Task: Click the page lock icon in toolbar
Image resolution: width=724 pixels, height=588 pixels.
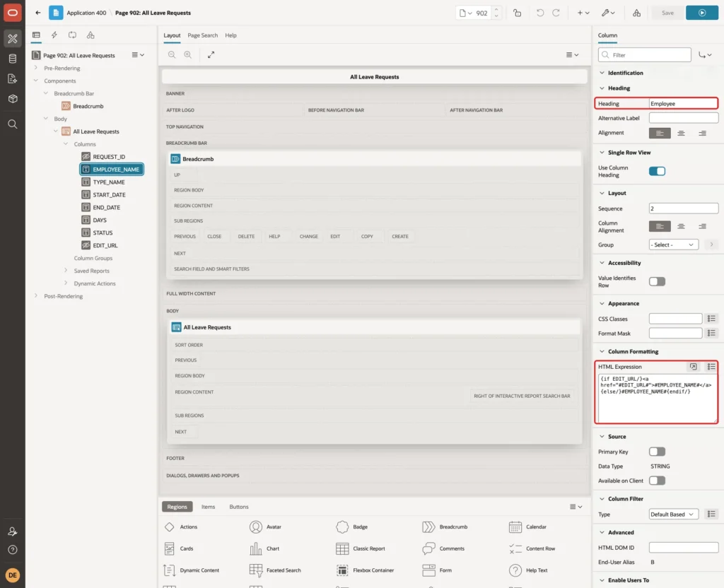Action: [517, 13]
